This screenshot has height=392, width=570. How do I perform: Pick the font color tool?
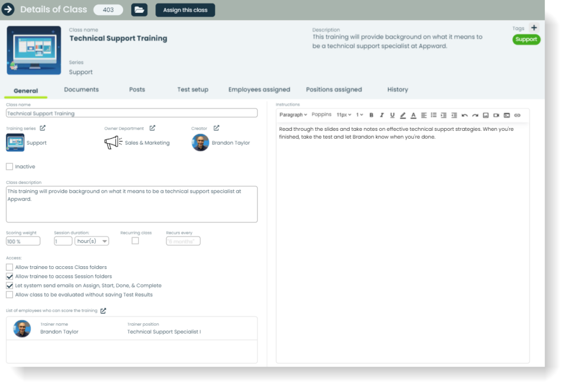coord(414,115)
